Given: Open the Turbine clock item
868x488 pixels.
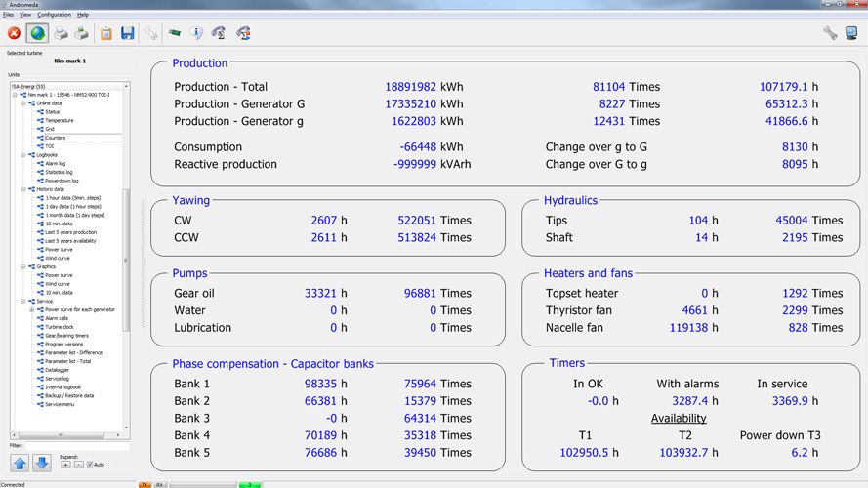Looking at the screenshot, I should pos(60,327).
